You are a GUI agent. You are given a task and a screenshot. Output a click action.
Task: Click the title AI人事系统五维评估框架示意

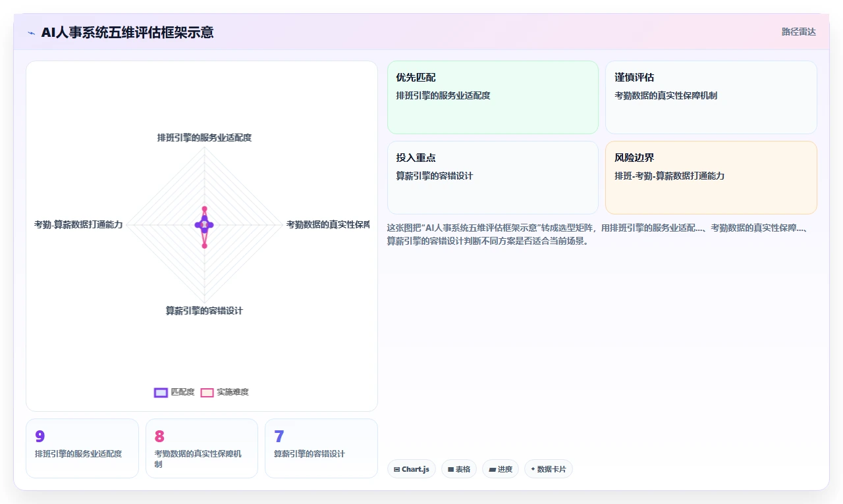(x=127, y=32)
